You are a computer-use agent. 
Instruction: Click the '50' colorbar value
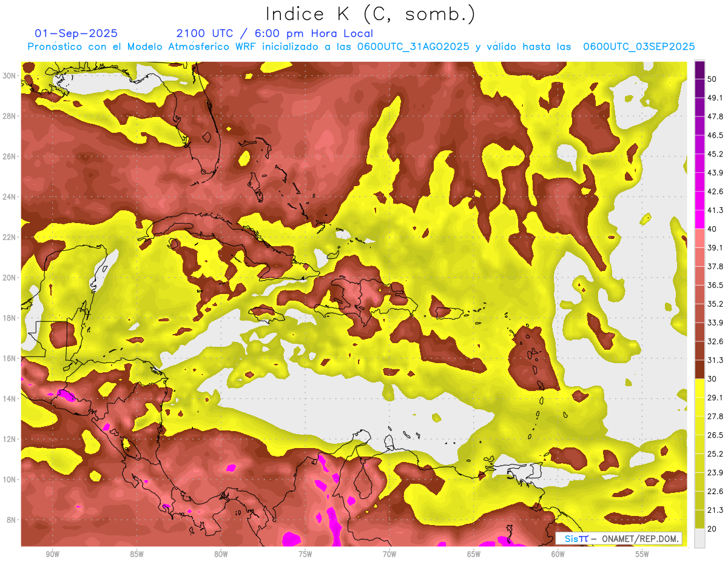[x=712, y=79]
